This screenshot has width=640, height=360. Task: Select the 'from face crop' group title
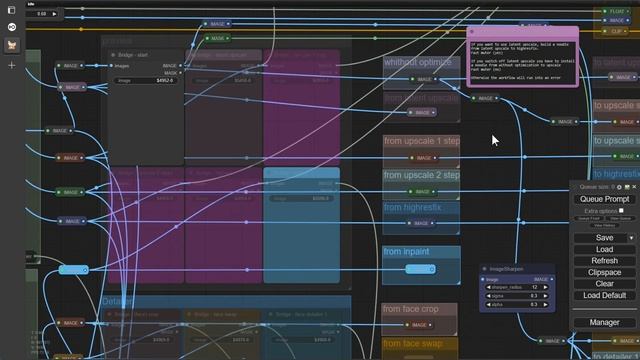411,309
